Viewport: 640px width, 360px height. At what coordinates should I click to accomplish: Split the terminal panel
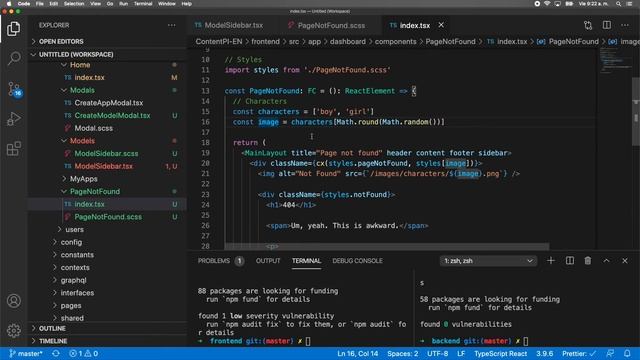570,260
